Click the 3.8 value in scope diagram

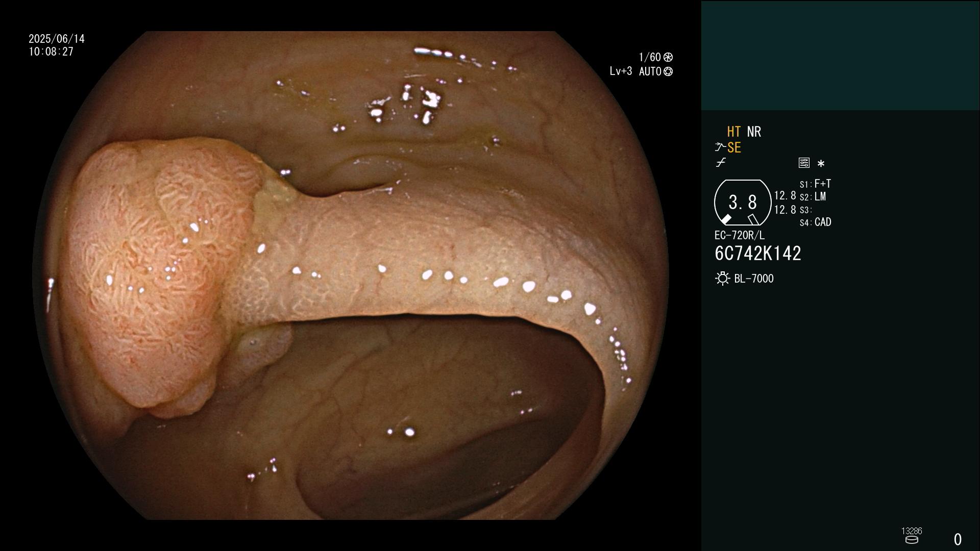click(743, 203)
